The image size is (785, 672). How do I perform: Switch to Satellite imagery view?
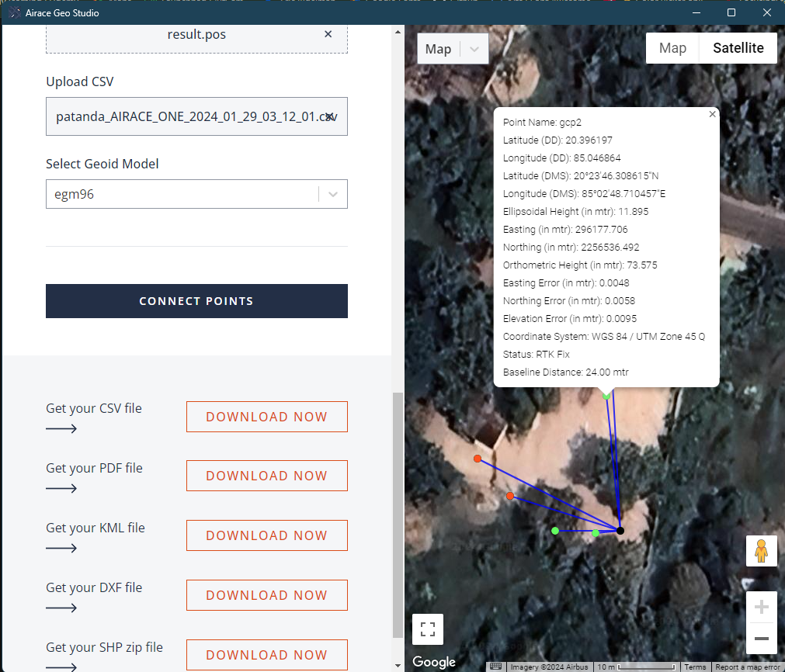[738, 48]
